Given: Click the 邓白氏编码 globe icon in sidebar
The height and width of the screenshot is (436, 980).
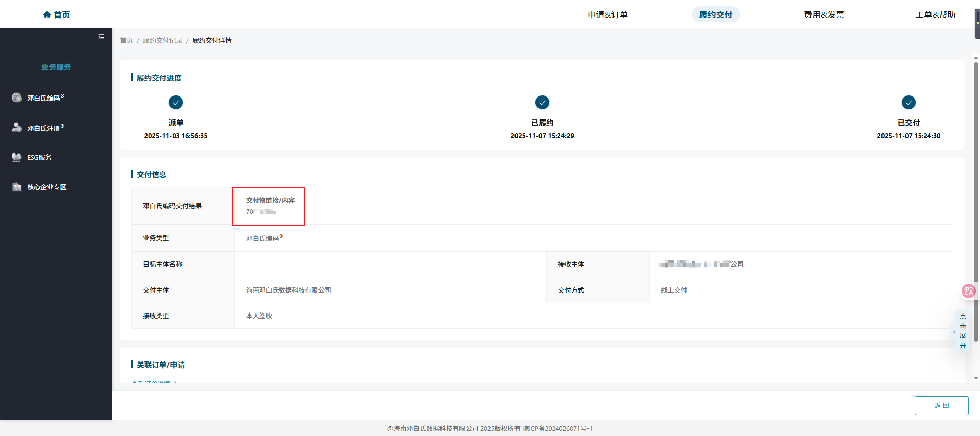Looking at the screenshot, I should [x=17, y=98].
